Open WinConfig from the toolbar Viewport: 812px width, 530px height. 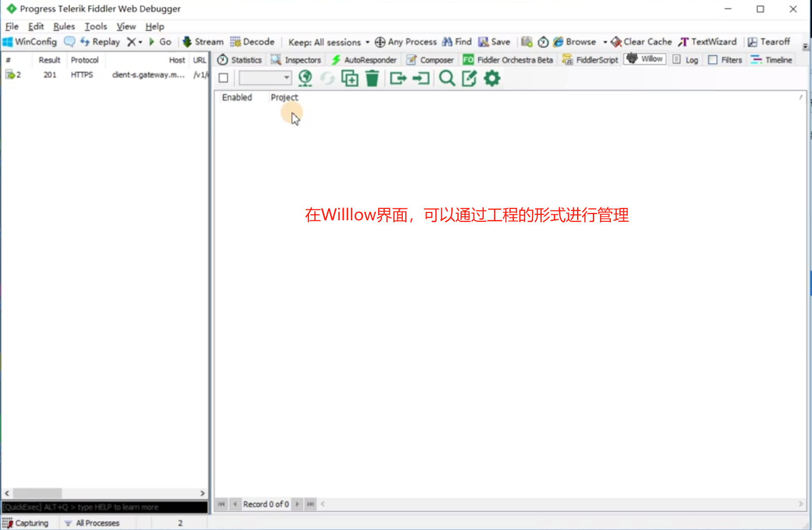[x=30, y=42]
